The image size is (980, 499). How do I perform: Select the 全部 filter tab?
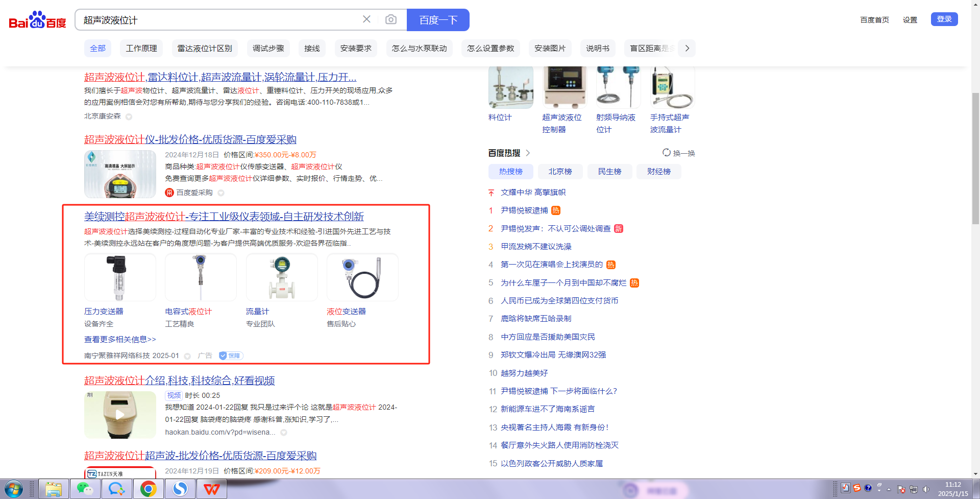[97, 48]
